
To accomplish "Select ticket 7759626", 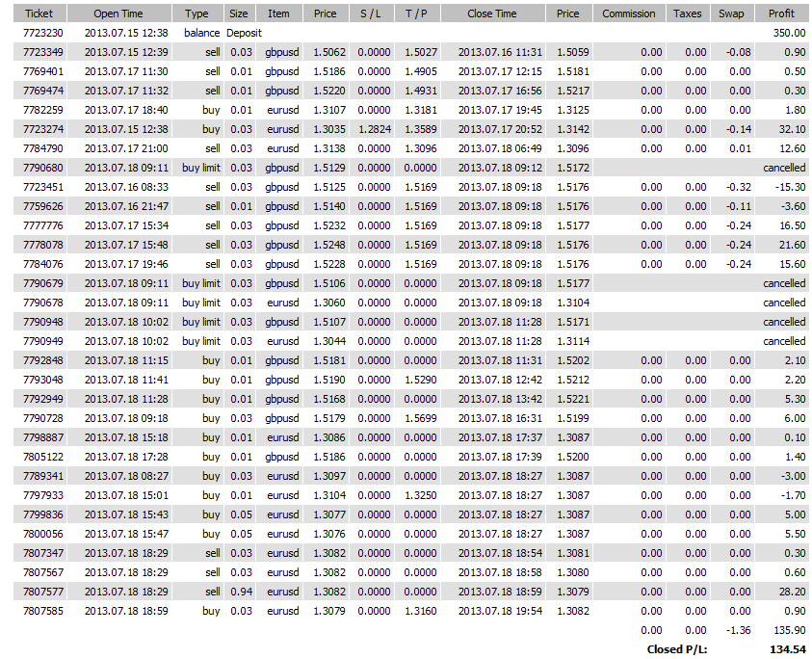I will tap(43, 206).
